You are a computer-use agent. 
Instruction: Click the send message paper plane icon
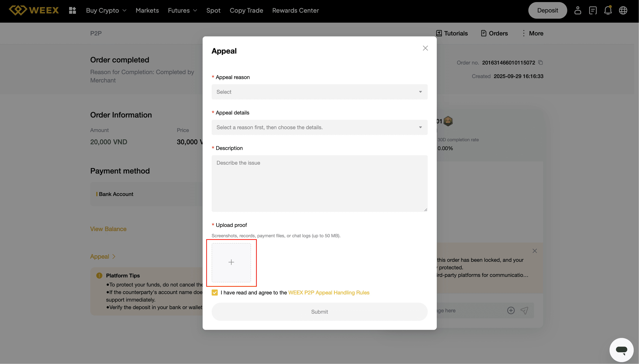524,310
